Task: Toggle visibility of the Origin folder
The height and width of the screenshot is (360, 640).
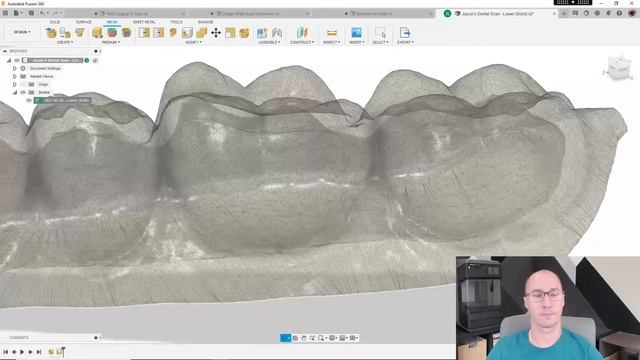Action: [23, 84]
